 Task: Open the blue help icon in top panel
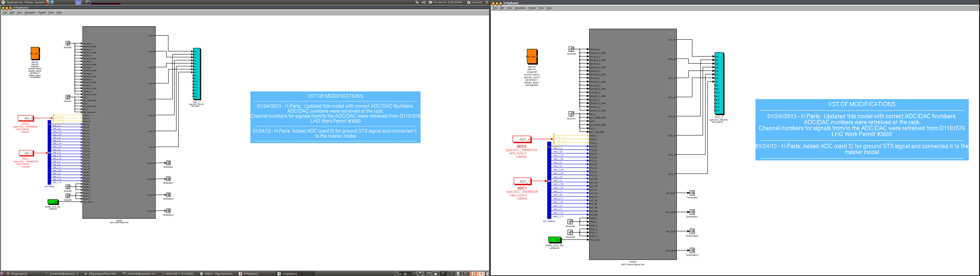click(52, 2)
